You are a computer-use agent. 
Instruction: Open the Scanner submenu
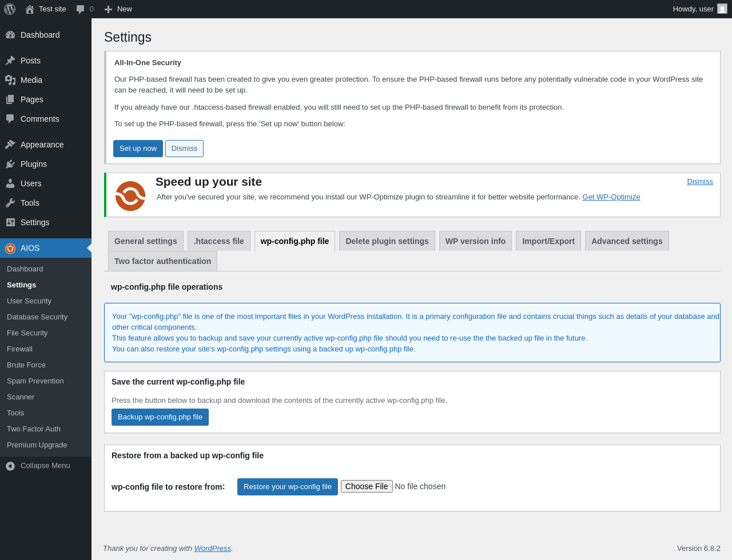46,397
